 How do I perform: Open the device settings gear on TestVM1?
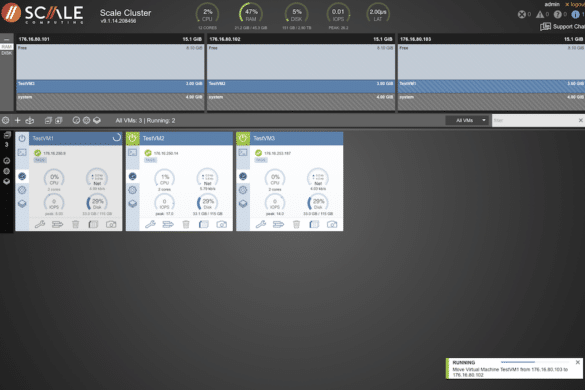tap(22, 190)
